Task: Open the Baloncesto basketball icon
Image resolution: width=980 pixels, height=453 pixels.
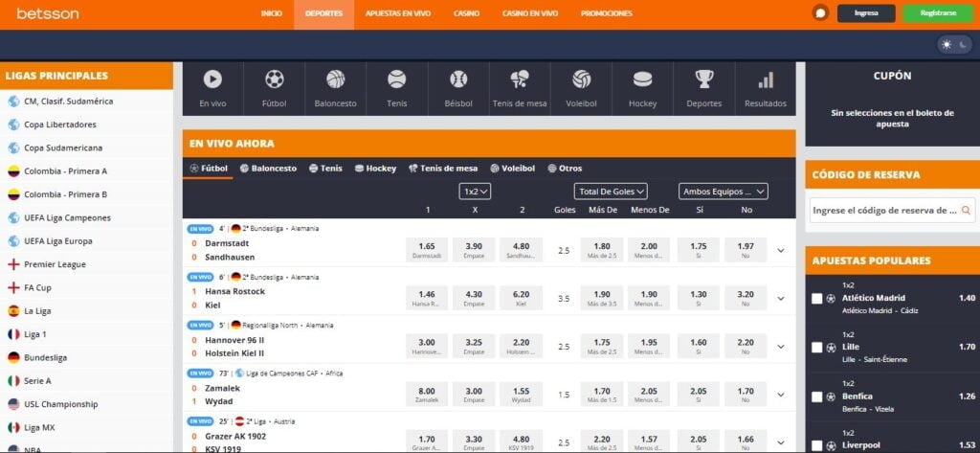Action: coord(335,80)
